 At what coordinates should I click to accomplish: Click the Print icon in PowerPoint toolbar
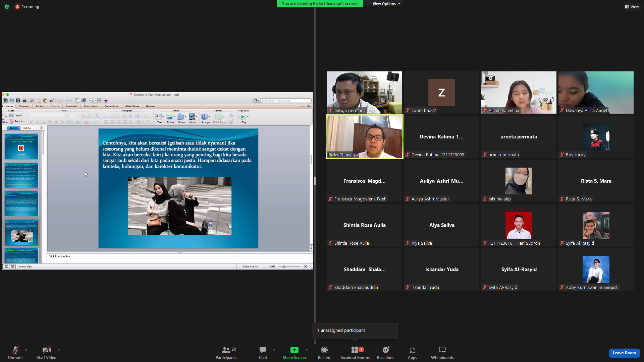24,101
